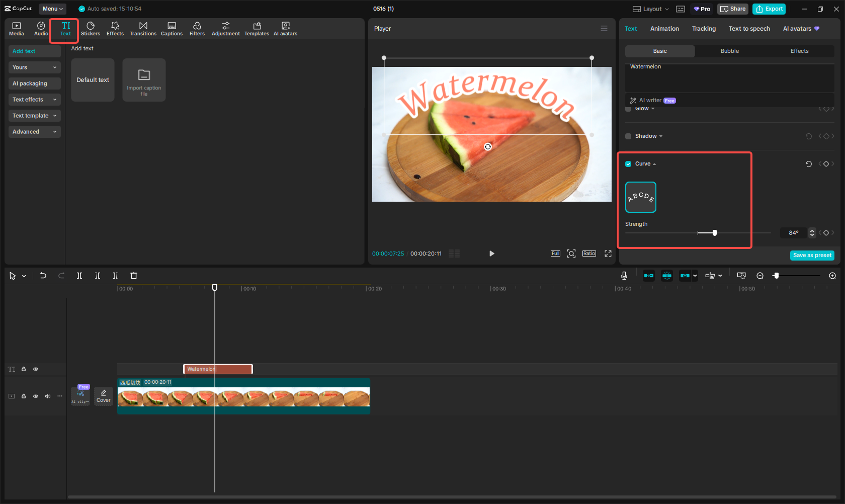Click the record voiceover microphone icon
845x504 pixels.
point(624,276)
